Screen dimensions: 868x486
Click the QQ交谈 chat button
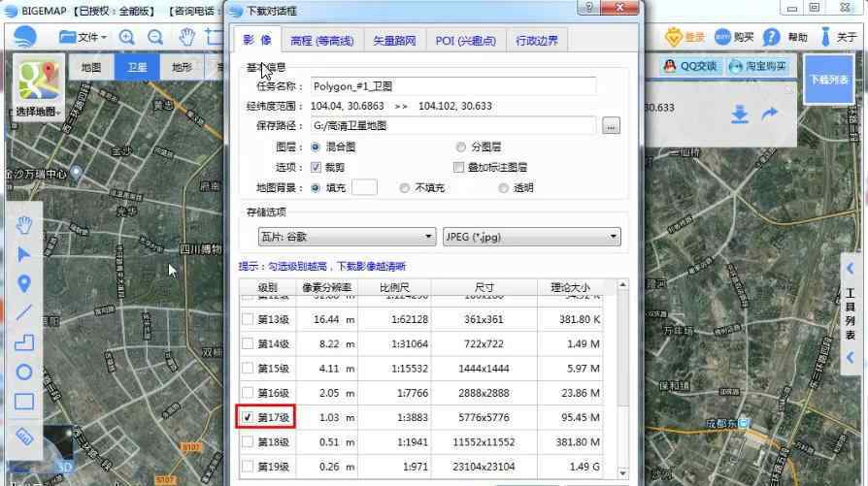[690, 66]
